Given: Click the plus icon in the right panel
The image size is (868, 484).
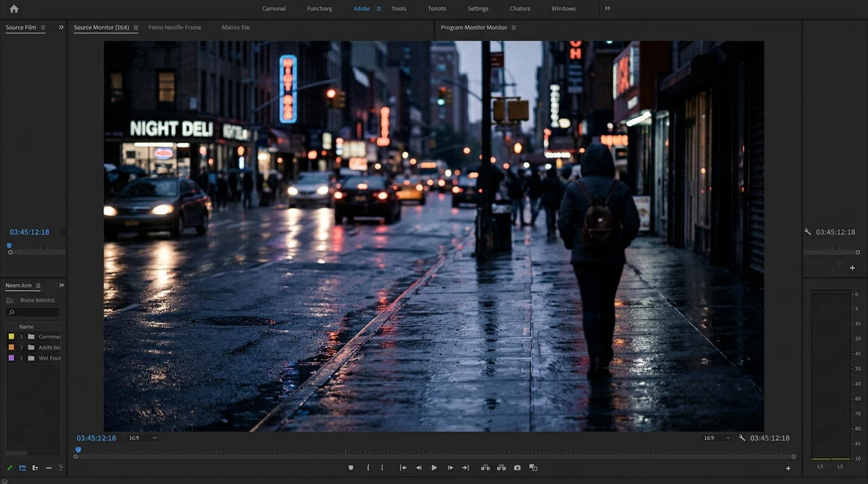Looking at the screenshot, I should coord(852,268).
